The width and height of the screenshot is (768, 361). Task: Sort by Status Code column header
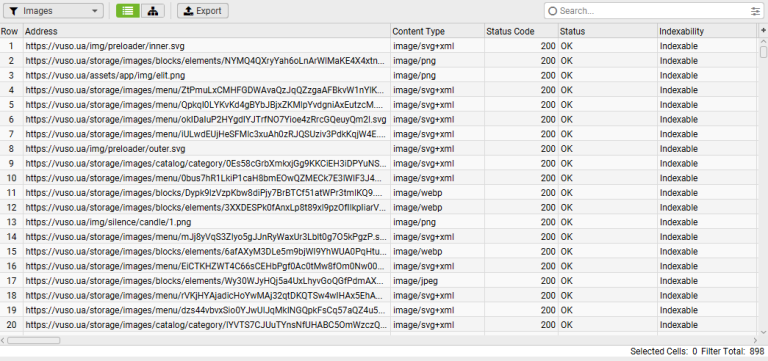[x=522, y=31]
